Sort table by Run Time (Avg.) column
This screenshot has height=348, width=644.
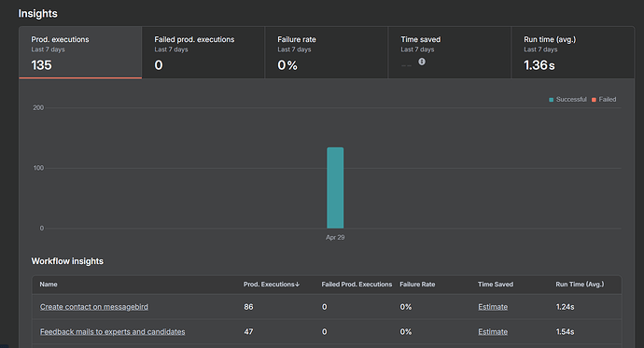click(580, 285)
